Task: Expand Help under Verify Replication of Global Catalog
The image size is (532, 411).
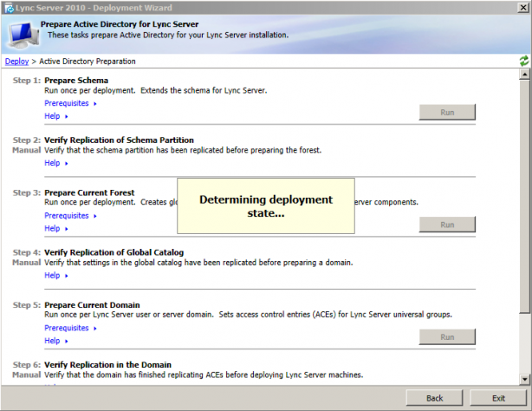Action: [x=56, y=276]
